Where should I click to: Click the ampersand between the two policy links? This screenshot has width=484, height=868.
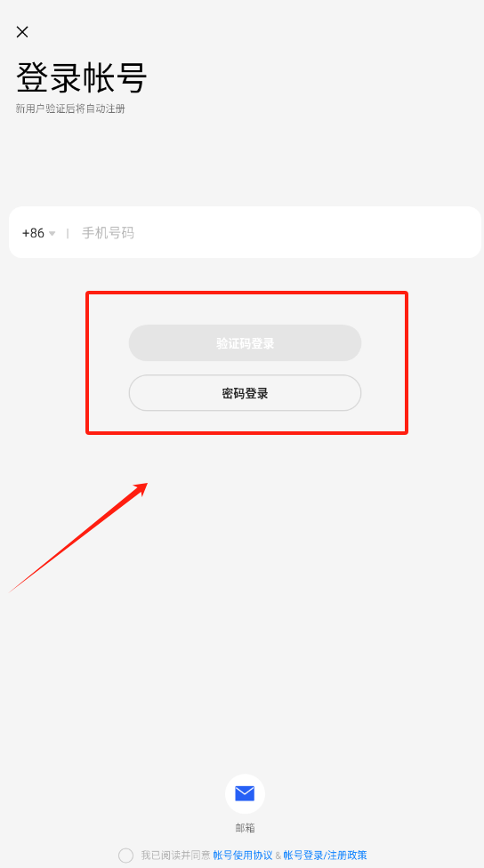(x=278, y=856)
